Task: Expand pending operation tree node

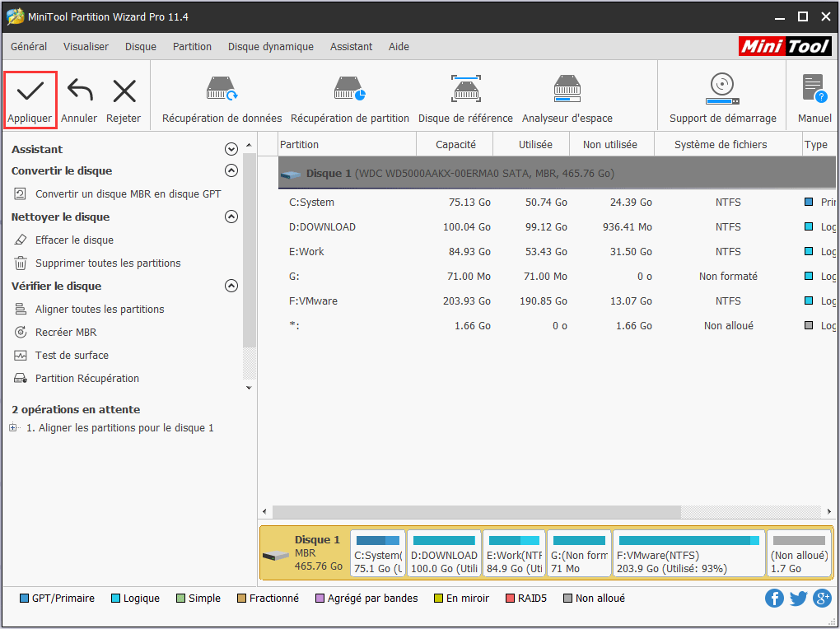Action: pyautogui.click(x=13, y=428)
